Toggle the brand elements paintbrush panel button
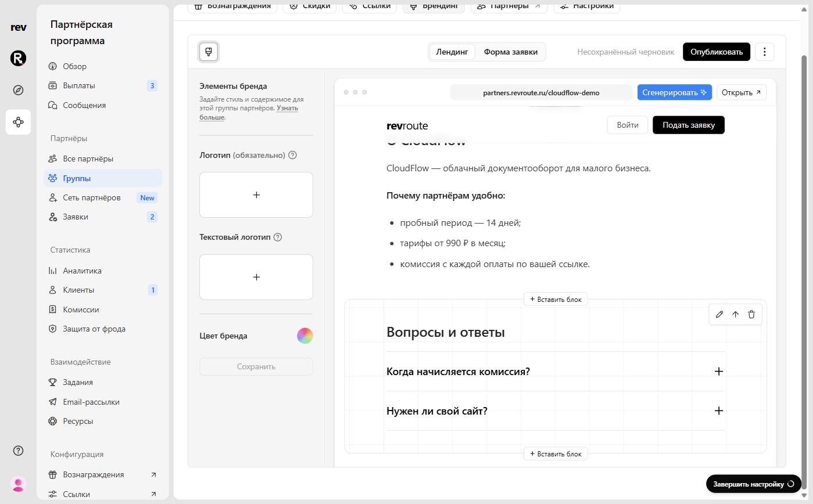 point(209,52)
